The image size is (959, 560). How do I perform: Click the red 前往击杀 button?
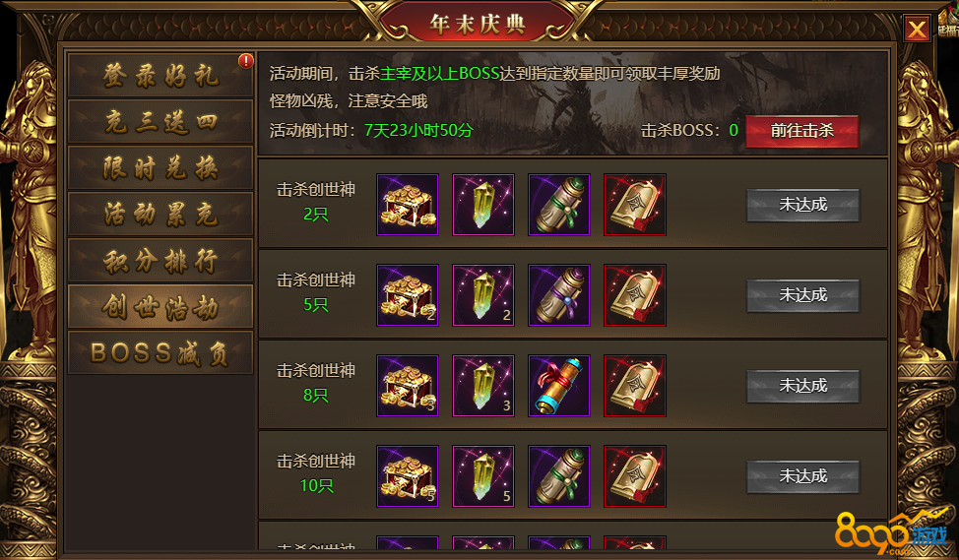[801, 131]
